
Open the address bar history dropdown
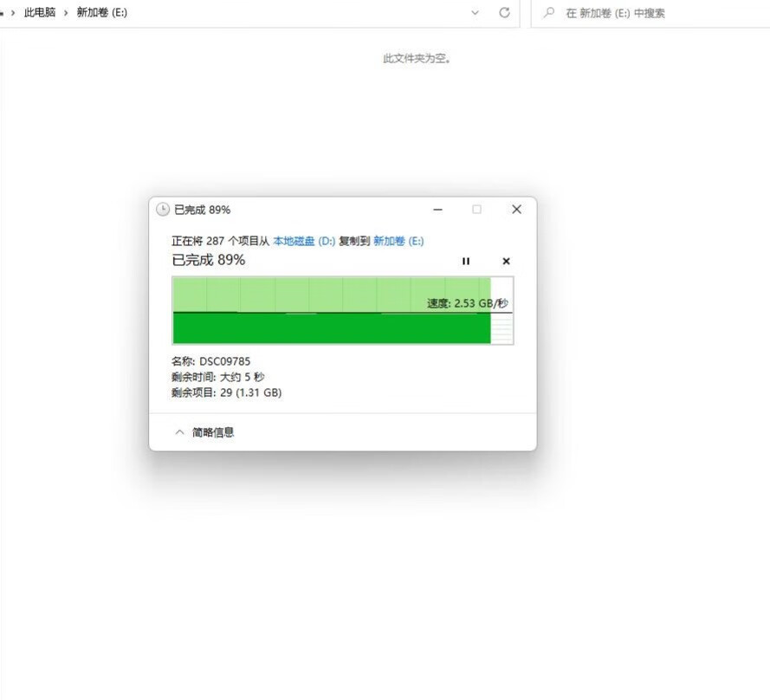click(x=475, y=13)
